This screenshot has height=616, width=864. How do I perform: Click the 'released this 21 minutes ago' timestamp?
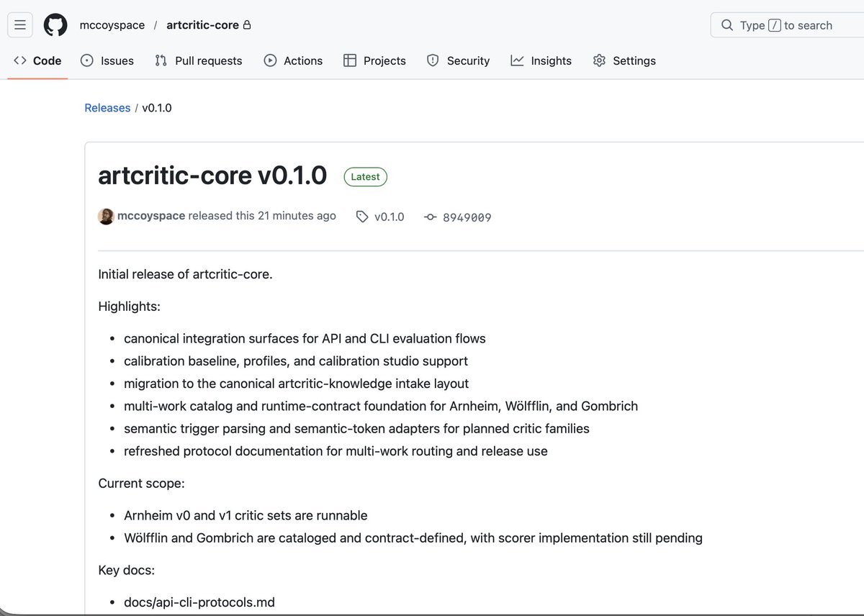coord(262,216)
